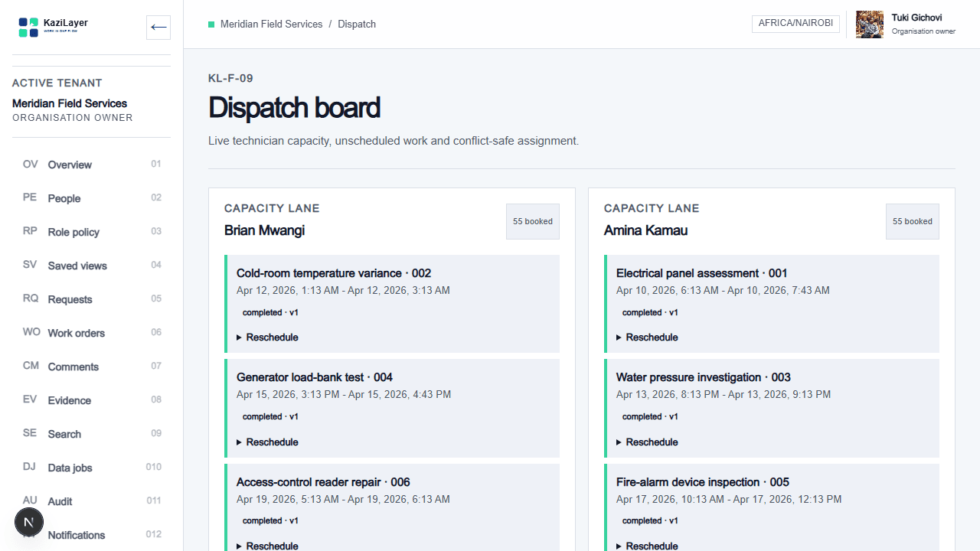Click the round N badge icon
Image resolution: width=980 pixels, height=551 pixels.
point(28,523)
